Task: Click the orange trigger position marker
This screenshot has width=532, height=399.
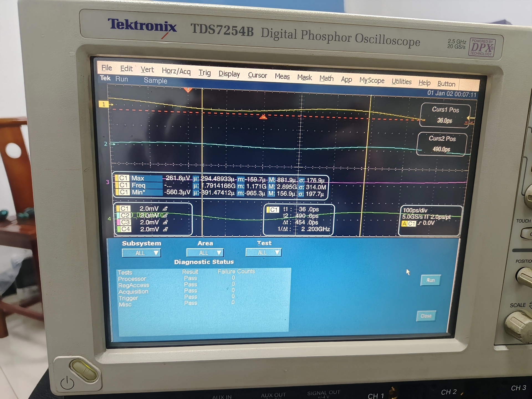Action: coord(188,90)
